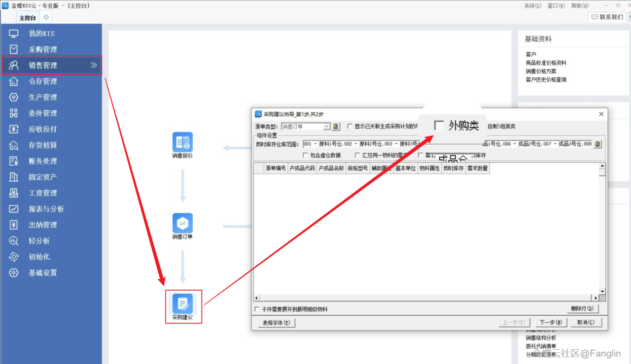Click the 表格字体 button
Viewport: 631px width, 364px height.
[x=277, y=323]
